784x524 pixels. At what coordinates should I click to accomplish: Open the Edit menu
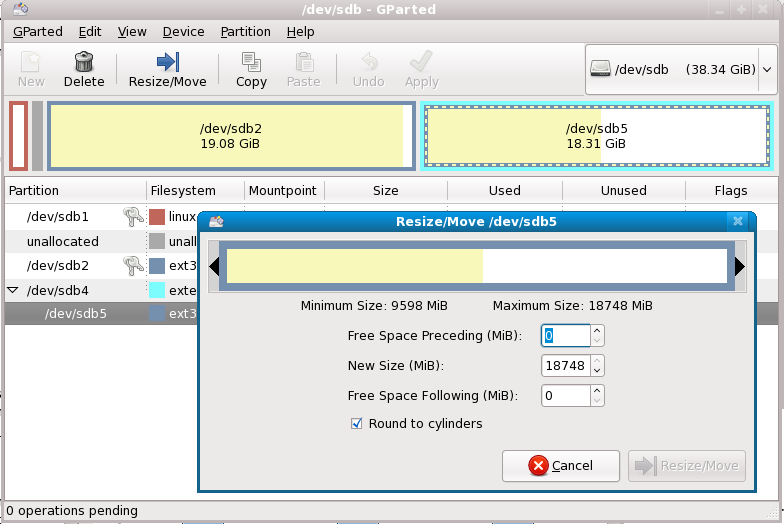pos(90,32)
